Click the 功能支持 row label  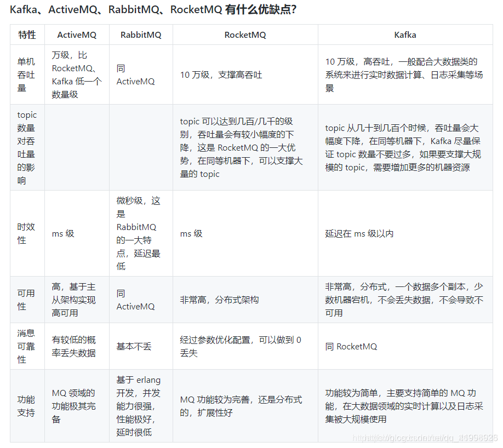(x=26, y=406)
